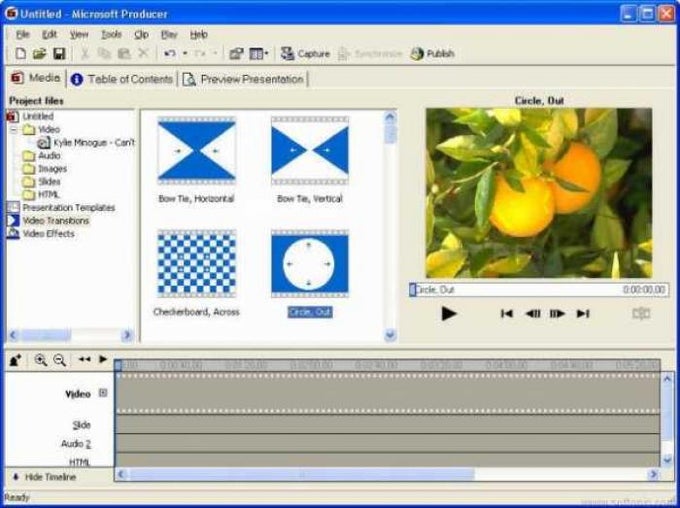The image size is (680, 508).
Task: Click the Narrate timeline microphone icon
Action: pyautogui.click(x=16, y=360)
